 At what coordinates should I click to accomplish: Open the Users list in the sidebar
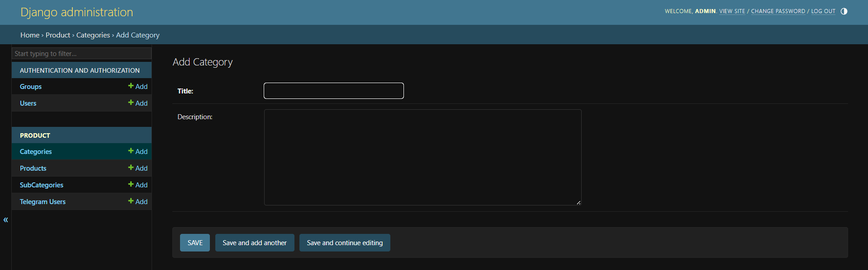28,103
